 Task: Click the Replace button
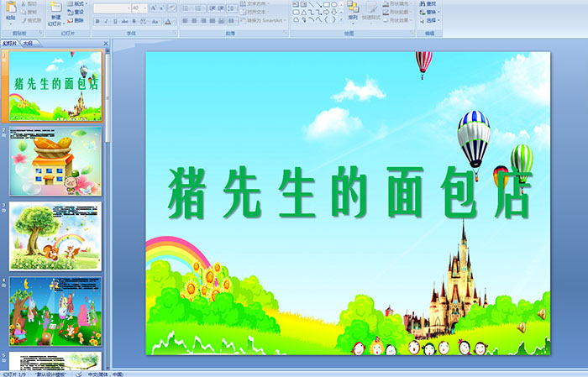431,12
